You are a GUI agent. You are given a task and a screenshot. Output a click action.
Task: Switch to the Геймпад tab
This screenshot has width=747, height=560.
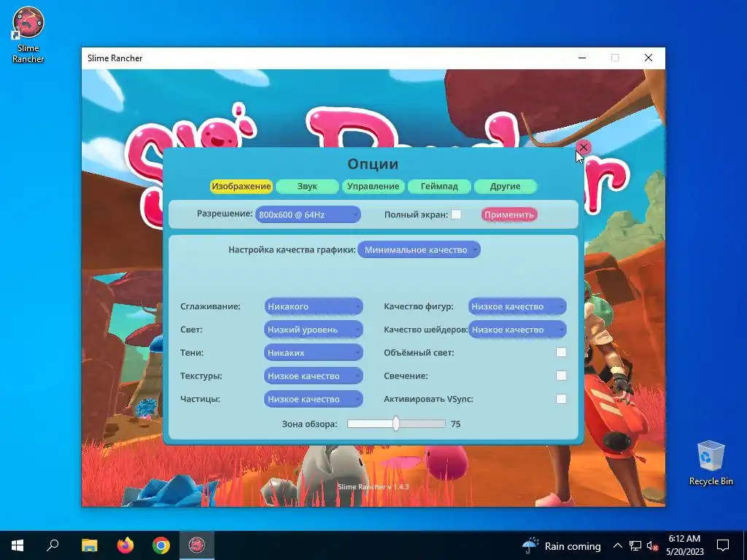(x=439, y=186)
